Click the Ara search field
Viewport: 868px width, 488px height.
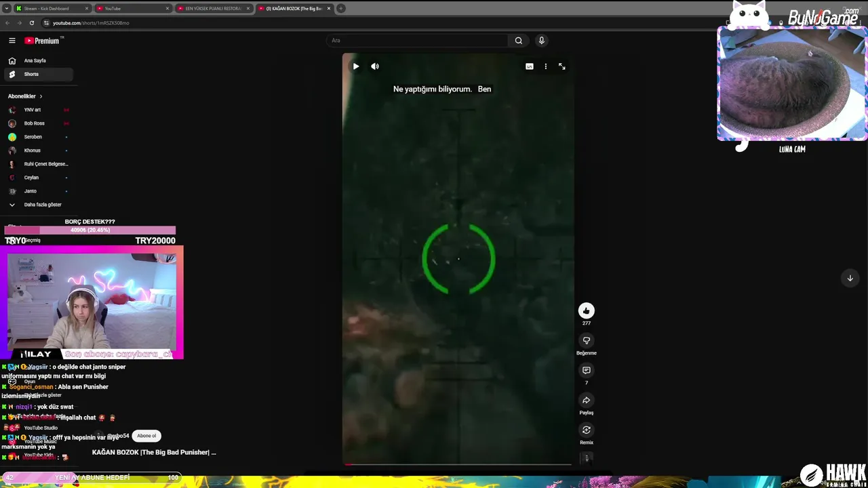(417, 41)
